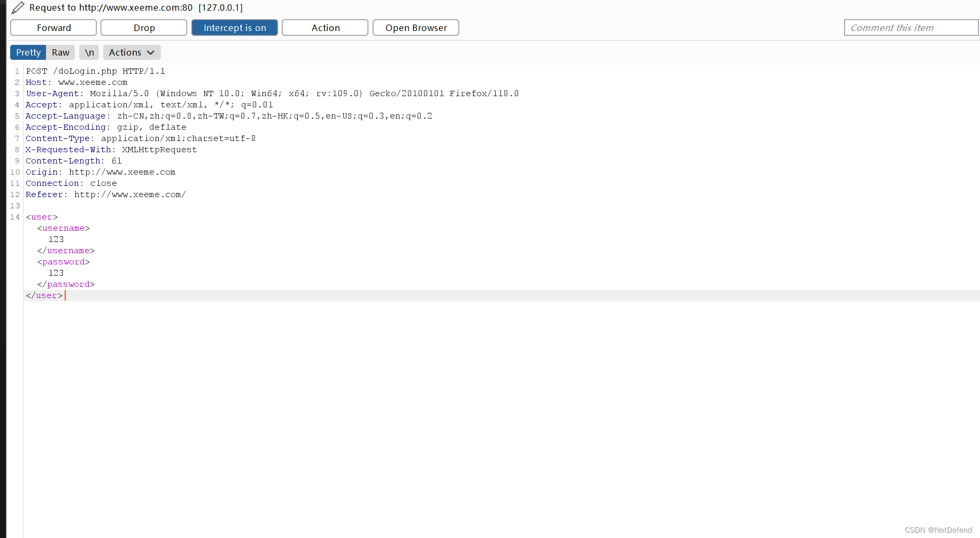Toggle the Intercept is on button

tap(235, 28)
